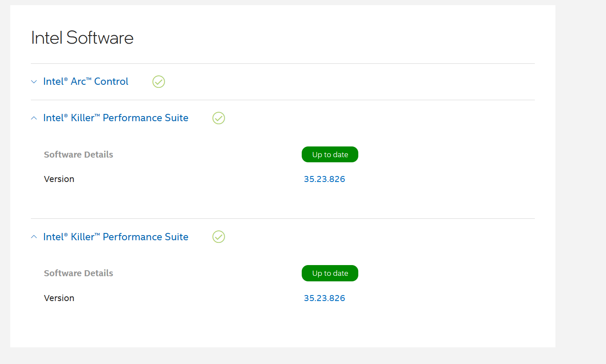Open the Intel Arc Control title link

click(x=86, y=81)
